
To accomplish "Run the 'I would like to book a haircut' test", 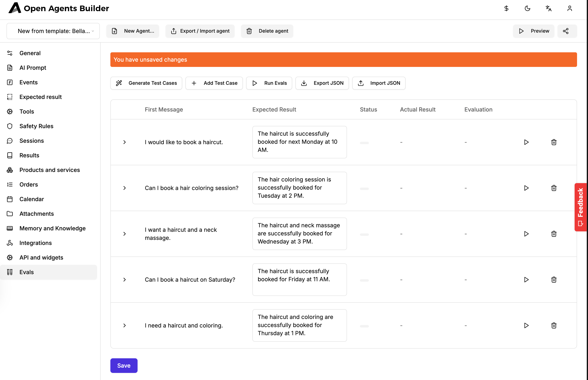I will (526, 142).
